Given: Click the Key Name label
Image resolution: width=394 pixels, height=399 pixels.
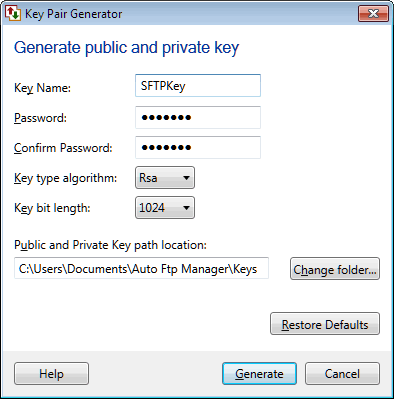Looking at the screenshot, I should 42,88.
